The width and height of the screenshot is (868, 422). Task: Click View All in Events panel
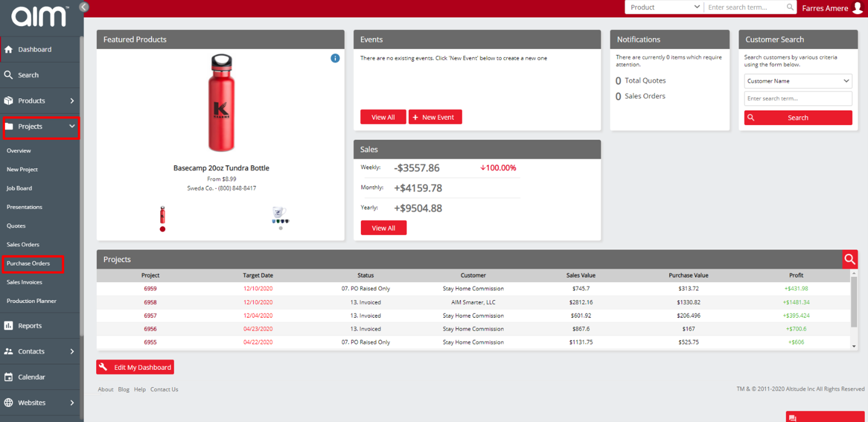[383, 117]
